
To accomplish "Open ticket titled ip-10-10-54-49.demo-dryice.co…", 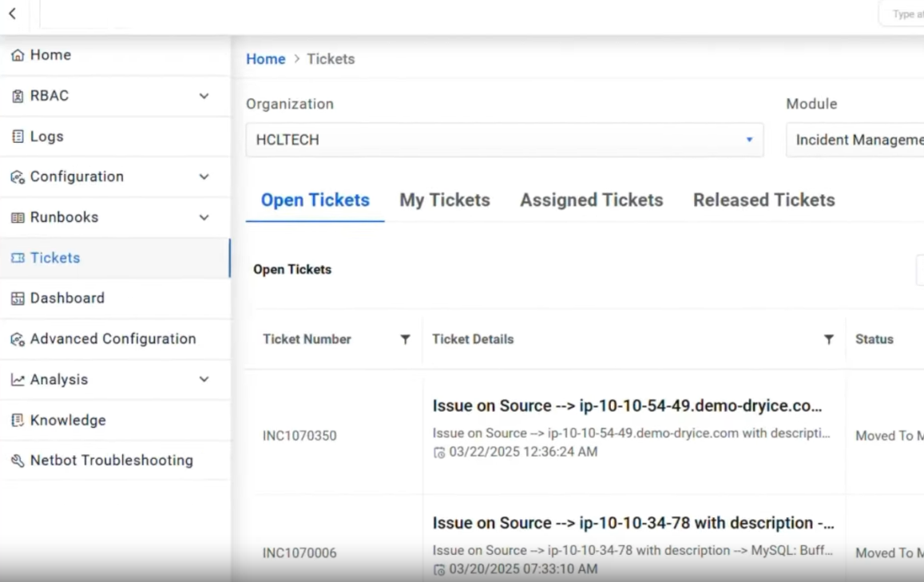I will click(x=627, y=406).
